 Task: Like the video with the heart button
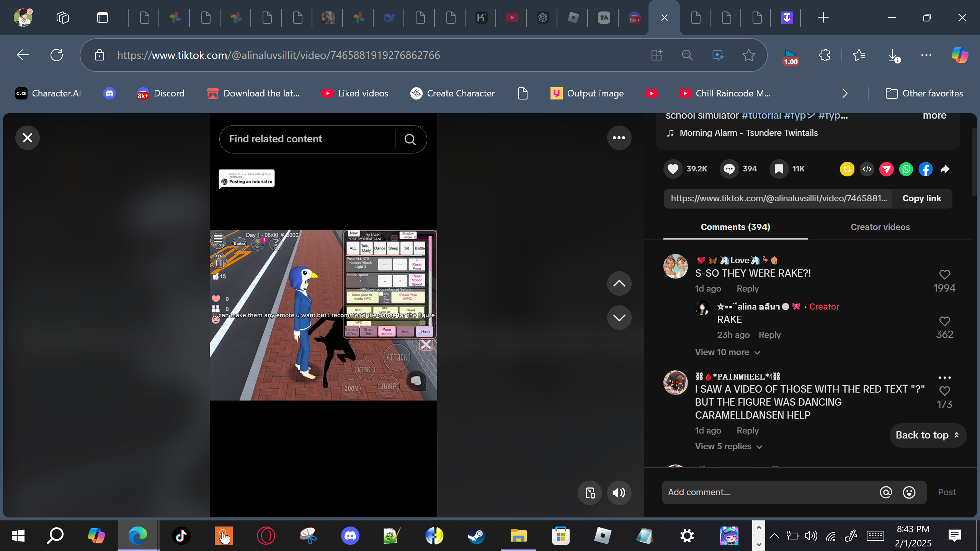coord(673,169)
